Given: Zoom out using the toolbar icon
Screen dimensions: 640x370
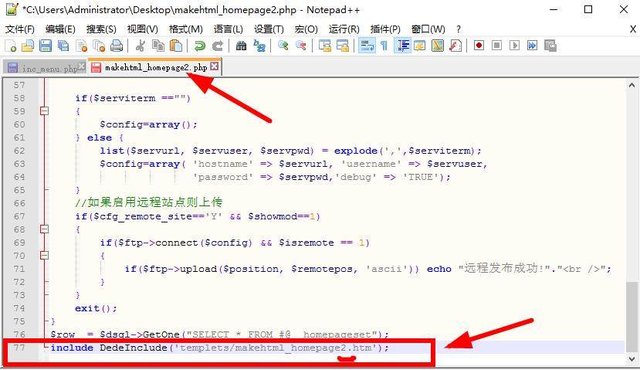Looking at the screenshot, I should (301, 46).
